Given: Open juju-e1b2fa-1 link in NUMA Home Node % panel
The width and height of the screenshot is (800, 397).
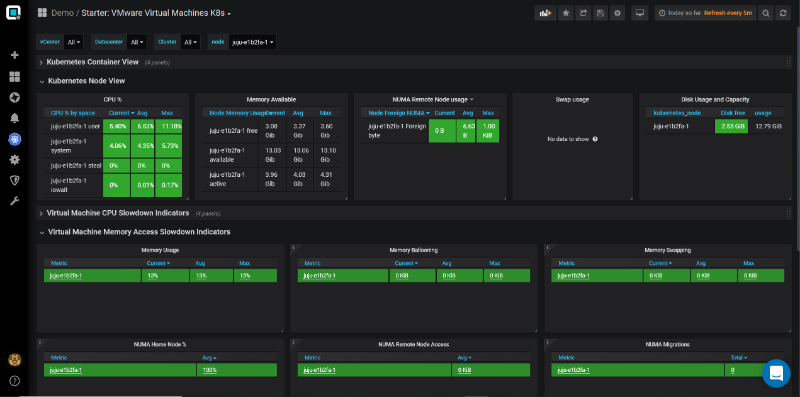Looking at the screenshot, I should click(x=66, y=370).
